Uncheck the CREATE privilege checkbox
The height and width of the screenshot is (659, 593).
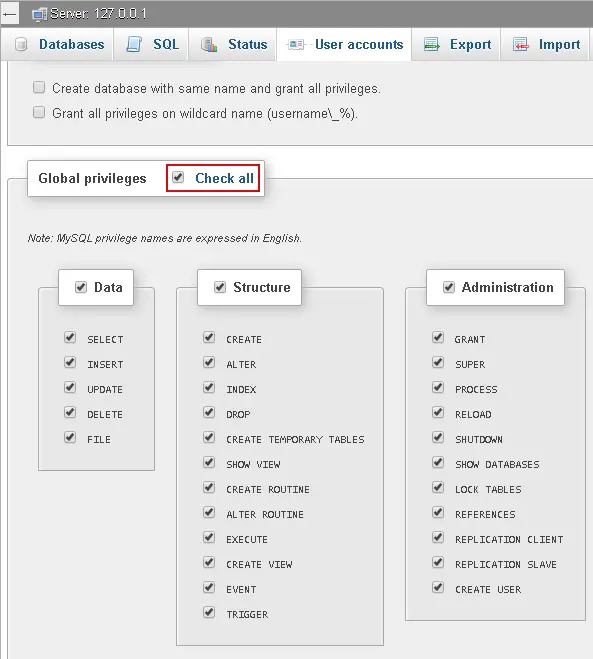(x=209, y=337)
